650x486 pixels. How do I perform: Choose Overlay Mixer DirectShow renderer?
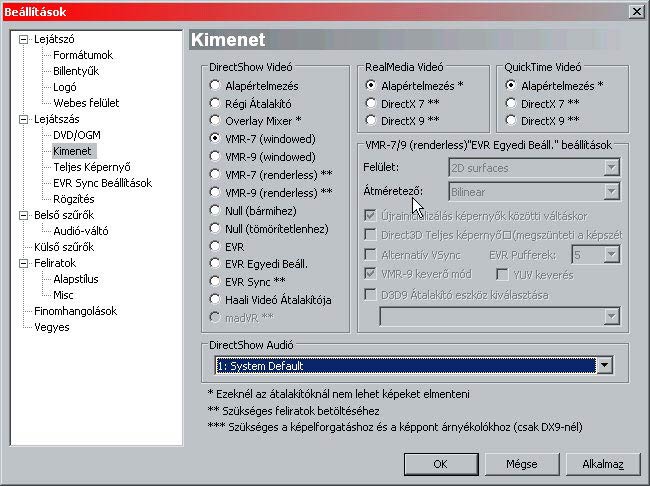click(x=215, y=120)
